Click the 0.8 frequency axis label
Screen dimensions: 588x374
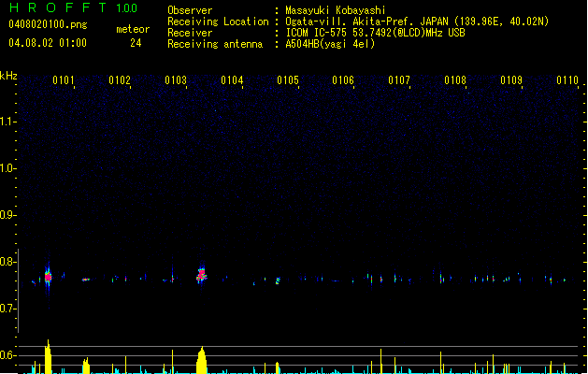[x=8, y=262]
